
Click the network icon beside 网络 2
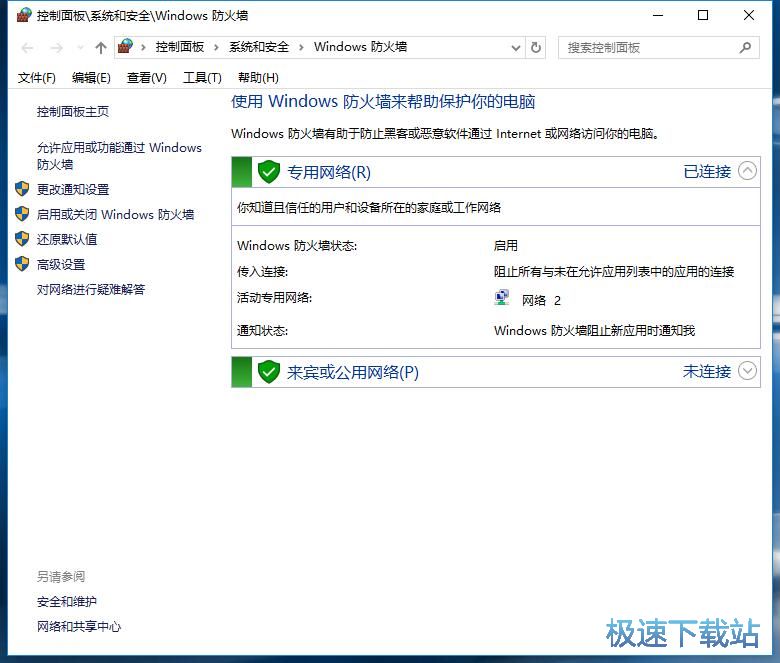pos(502,298)
